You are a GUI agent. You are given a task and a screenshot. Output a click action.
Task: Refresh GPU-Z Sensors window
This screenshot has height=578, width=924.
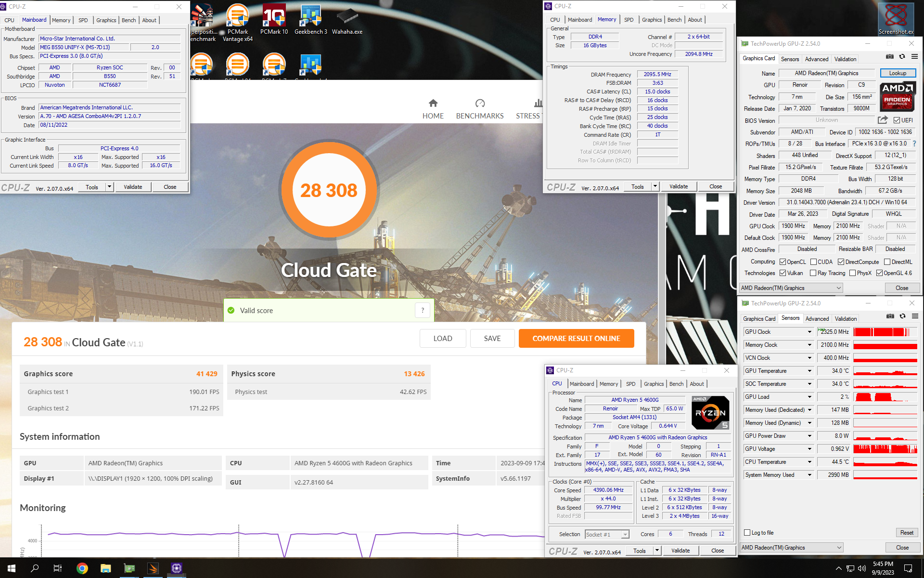pyautogui.click(x=903, y=316)
